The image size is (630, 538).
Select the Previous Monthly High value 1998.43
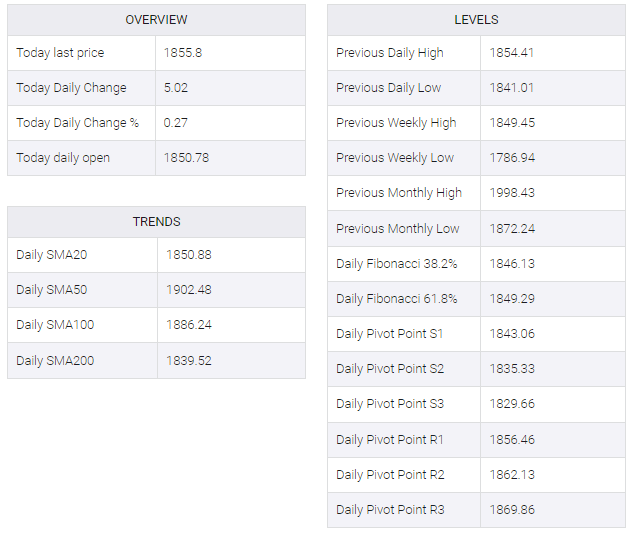(512, 192)
